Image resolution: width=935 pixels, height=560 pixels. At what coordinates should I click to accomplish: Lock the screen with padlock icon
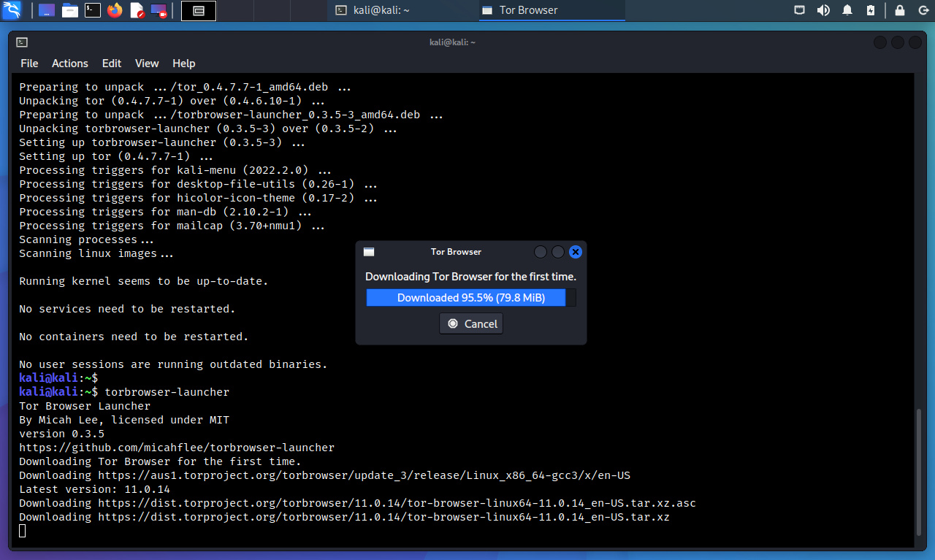(900, 10)
